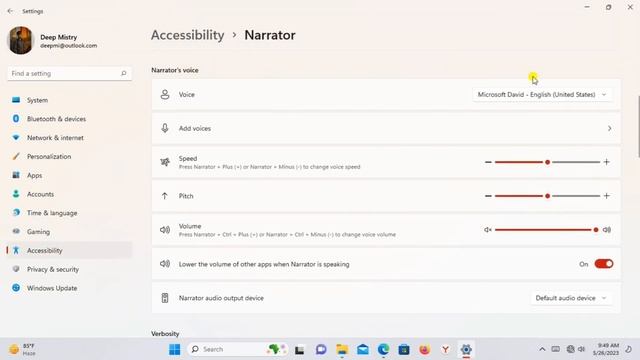Open the weather widget
The image size is (640, 360).
(23, 349)
